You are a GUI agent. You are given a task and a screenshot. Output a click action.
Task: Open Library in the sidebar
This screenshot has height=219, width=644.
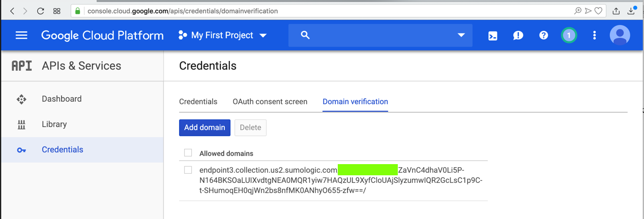(54, 124)
